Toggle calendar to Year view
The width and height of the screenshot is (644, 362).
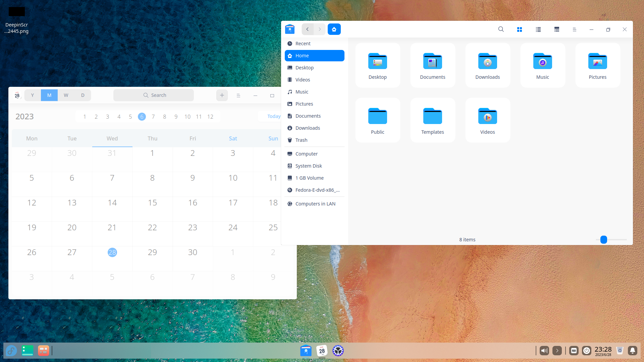(x=32, y=95)
